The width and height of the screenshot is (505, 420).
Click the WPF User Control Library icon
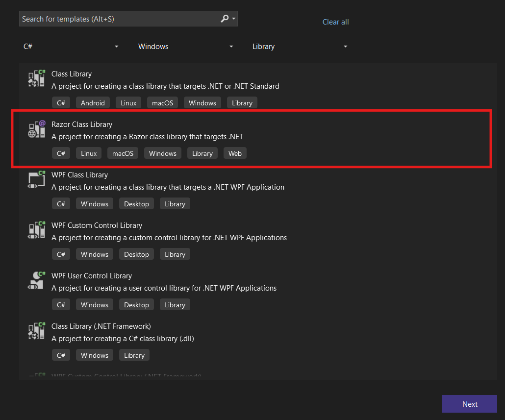click(x=36, y=281)
